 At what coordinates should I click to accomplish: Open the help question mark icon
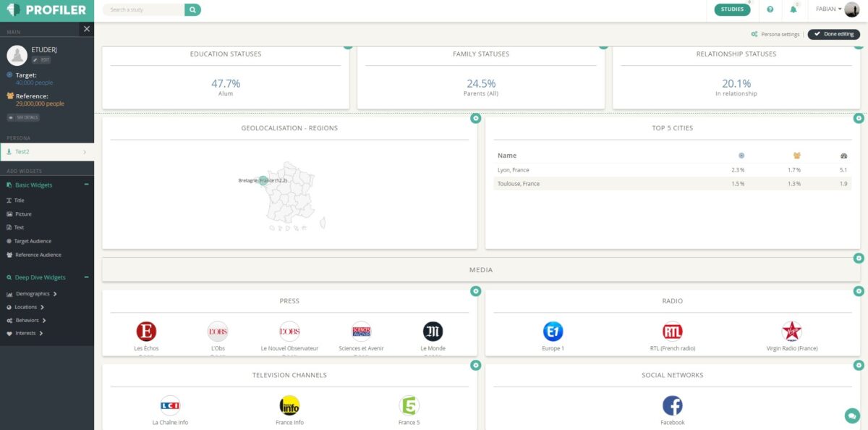tap(770, 9)
